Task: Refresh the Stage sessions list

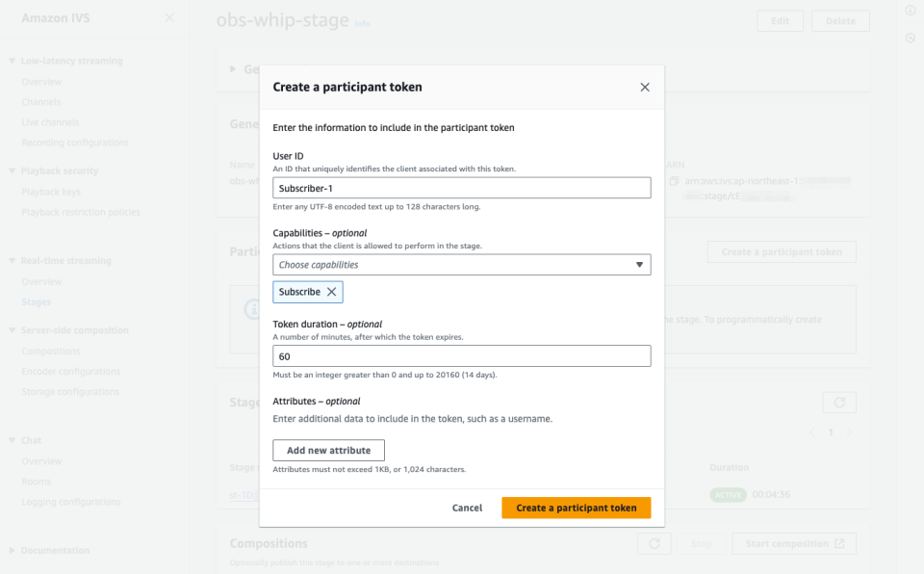Action: tap(838, 403)
